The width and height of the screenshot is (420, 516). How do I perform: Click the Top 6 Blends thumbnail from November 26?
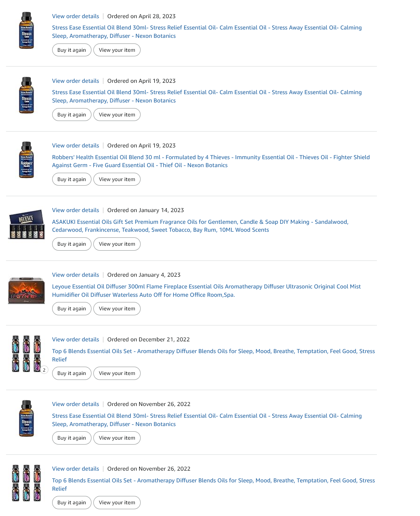tap(26, 483)
